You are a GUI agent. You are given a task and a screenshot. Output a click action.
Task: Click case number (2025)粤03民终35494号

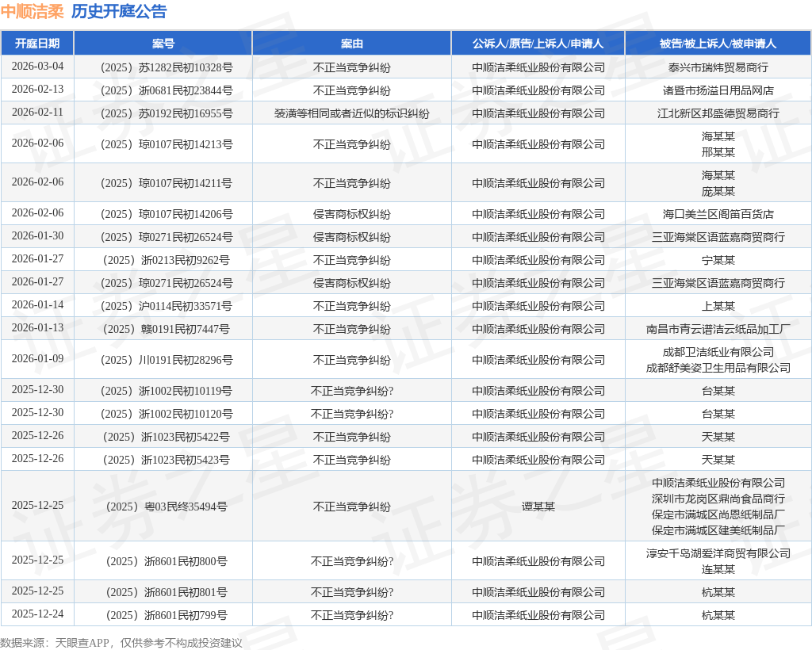(167, 507)
